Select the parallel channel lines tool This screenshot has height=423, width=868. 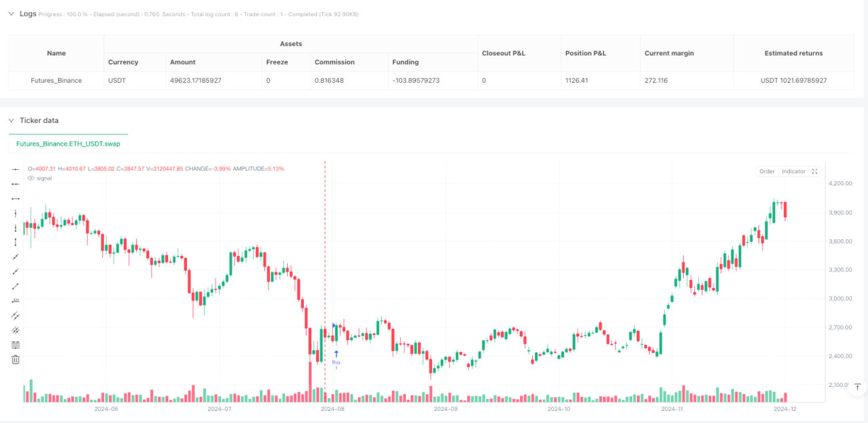(15, 315)
